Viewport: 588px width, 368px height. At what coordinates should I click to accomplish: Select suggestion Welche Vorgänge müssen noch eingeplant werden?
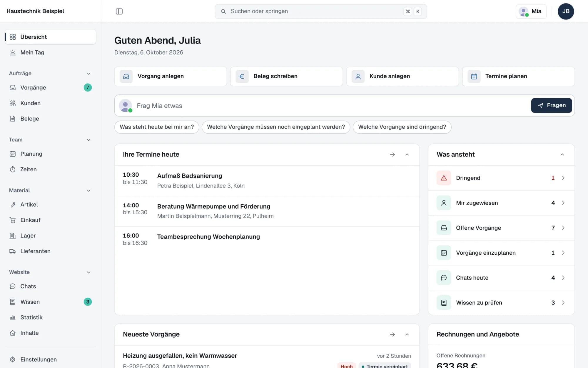(x=276, y=127)
